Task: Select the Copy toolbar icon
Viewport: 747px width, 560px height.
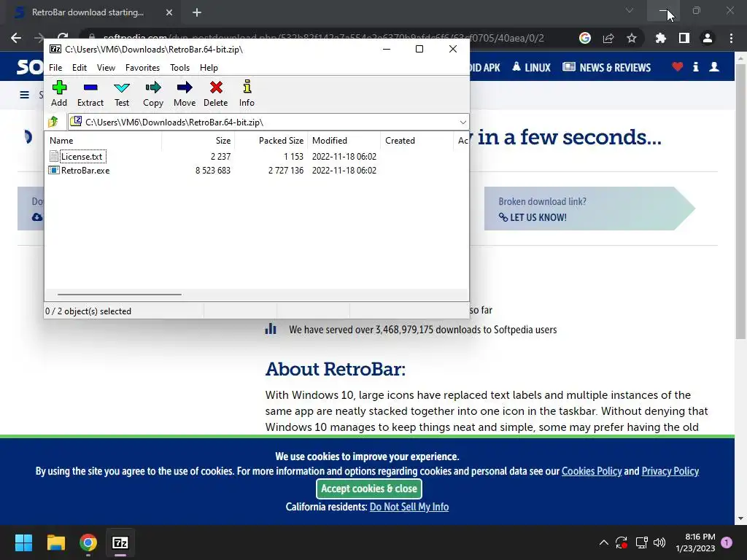Action: (153, 94)
